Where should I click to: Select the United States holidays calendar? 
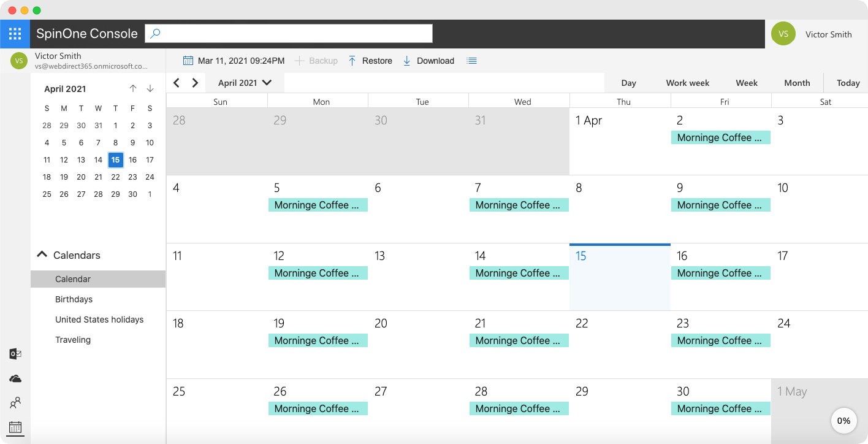pos(98,320)
